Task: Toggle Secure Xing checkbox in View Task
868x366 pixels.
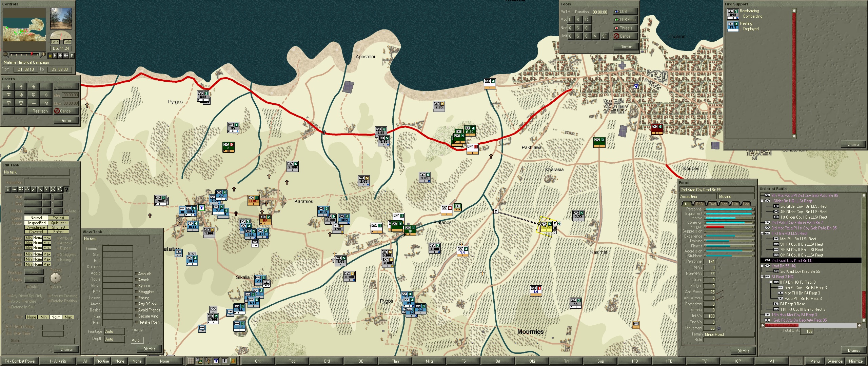Action: point(136,316)
